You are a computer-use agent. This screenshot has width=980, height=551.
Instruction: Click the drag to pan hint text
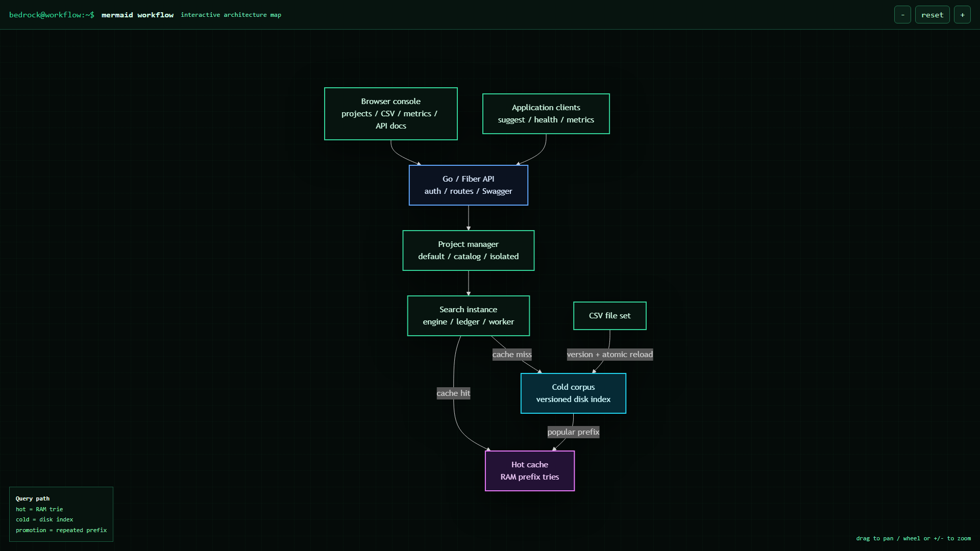(914, 538)
